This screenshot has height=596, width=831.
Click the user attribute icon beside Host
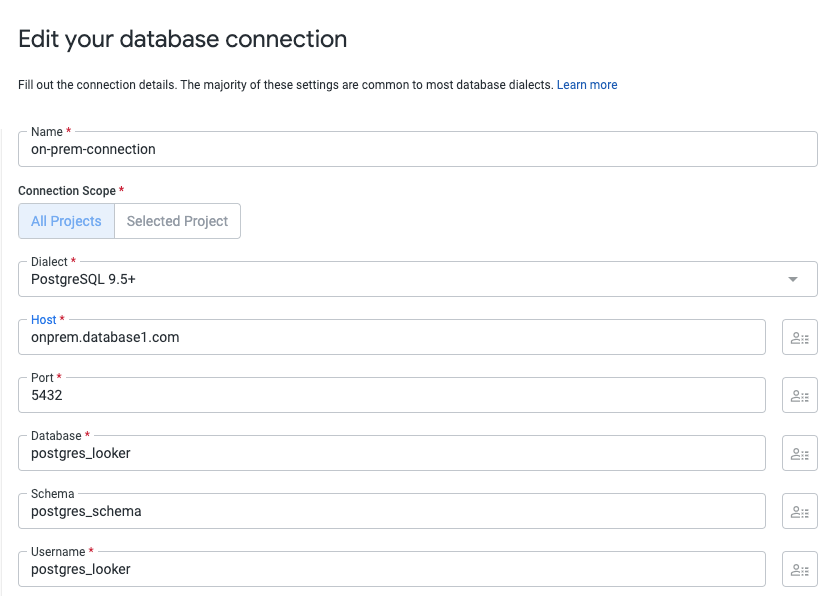799,338
